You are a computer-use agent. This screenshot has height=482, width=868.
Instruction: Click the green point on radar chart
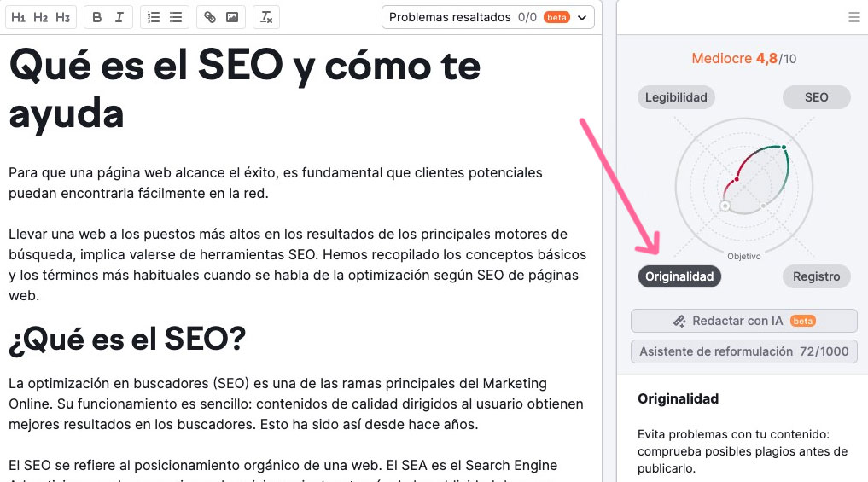pyautogui.click(x=784, y=148)
